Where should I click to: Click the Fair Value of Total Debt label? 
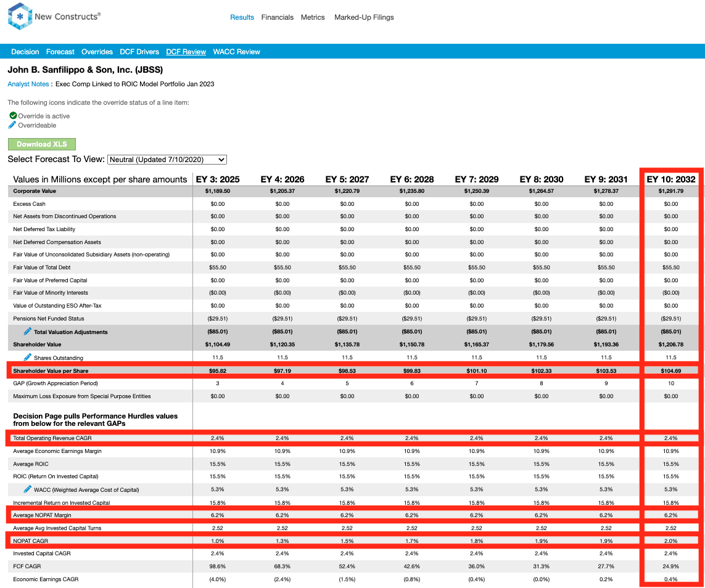pyautogui.click(x=42, y=267)
